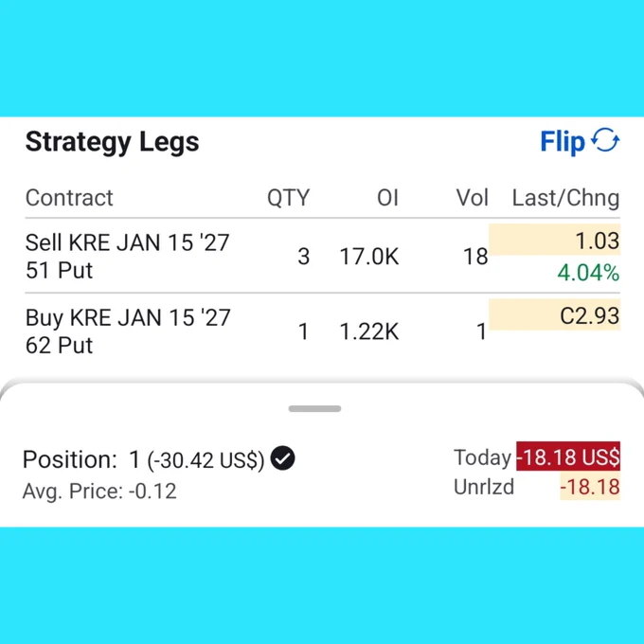The image size is (644, 644).
Task: Tap the Last/Chng column header
Action: click(x=566, y=198)
